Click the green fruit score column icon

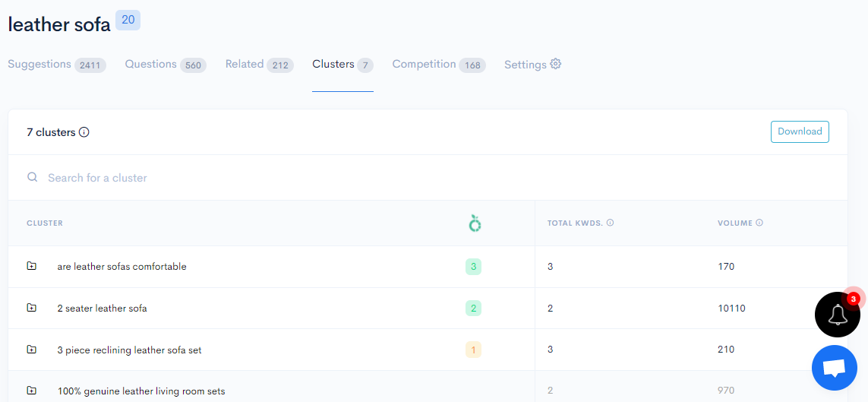[x=475, y=223]
